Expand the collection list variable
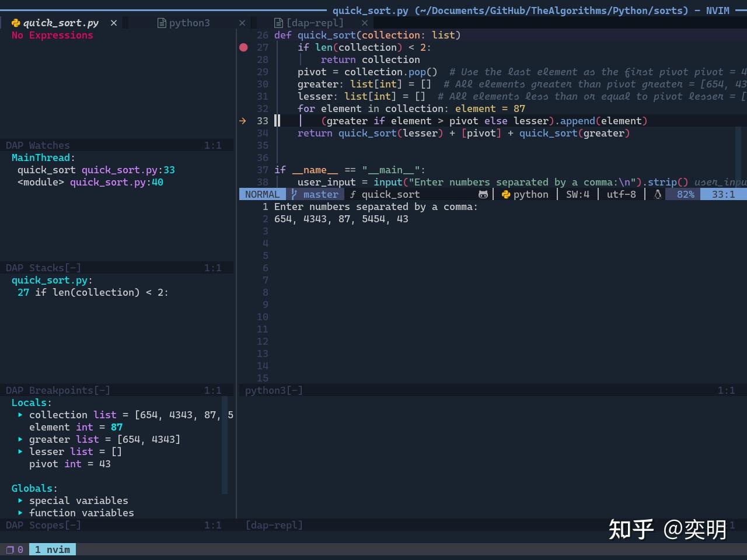The width and height of the screenshot is (747, 560). pos(20,415)
